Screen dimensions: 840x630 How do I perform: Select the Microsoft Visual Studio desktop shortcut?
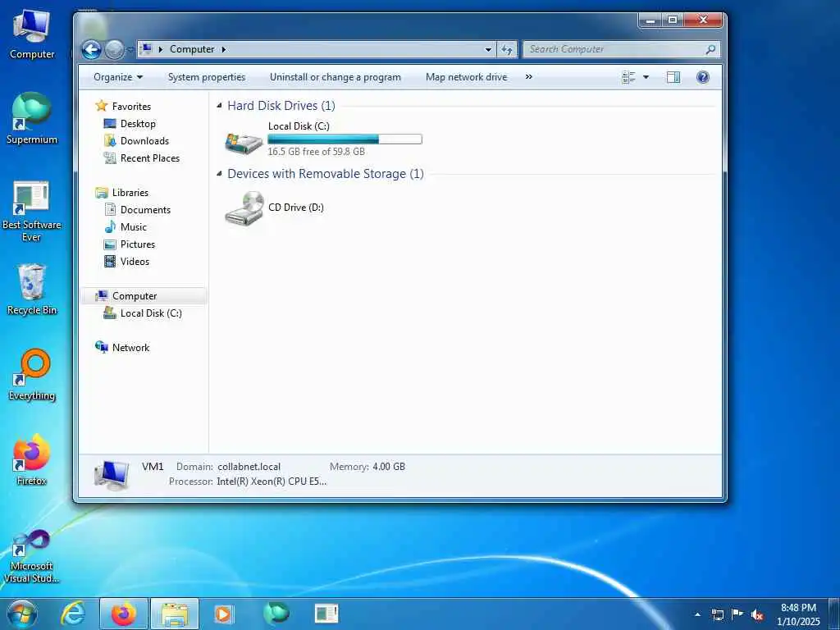tap(32, 556)
